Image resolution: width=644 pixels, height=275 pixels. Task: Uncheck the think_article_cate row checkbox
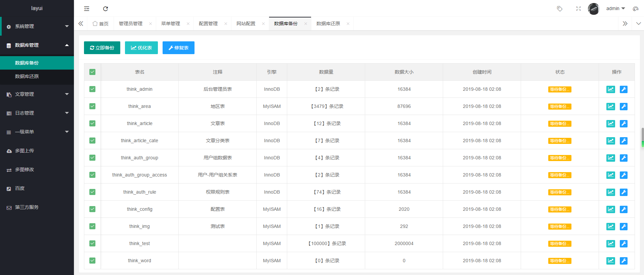pyautogui.click(x=92, y=141)
